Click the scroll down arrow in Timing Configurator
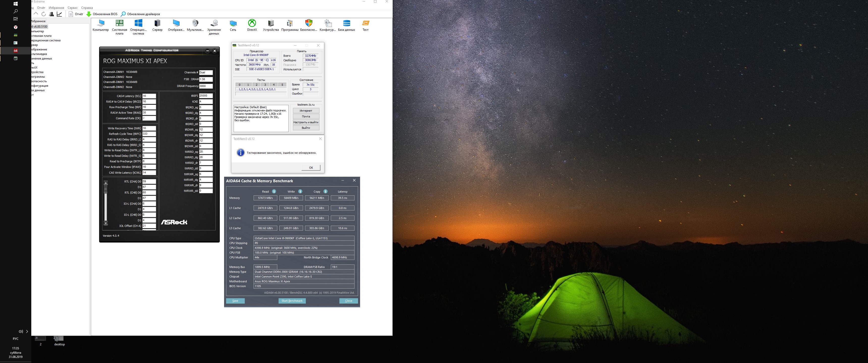This screenshot has width=868, height=363. 106,223
